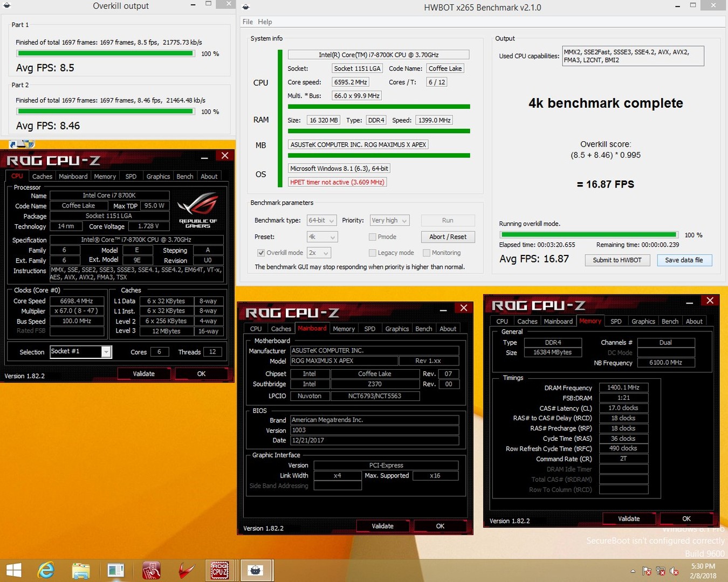
Task: Open the taskbar clock showing 5:30 PM
Action: point(703,571)
